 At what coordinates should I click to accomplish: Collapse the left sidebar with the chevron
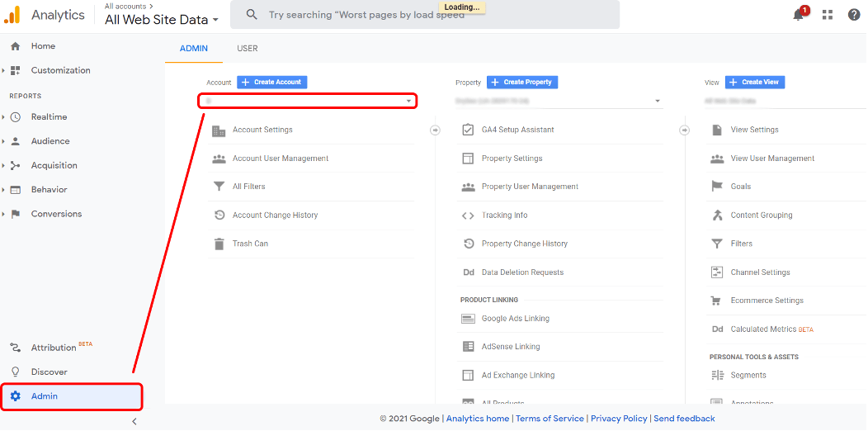click(x=134, y=422)
